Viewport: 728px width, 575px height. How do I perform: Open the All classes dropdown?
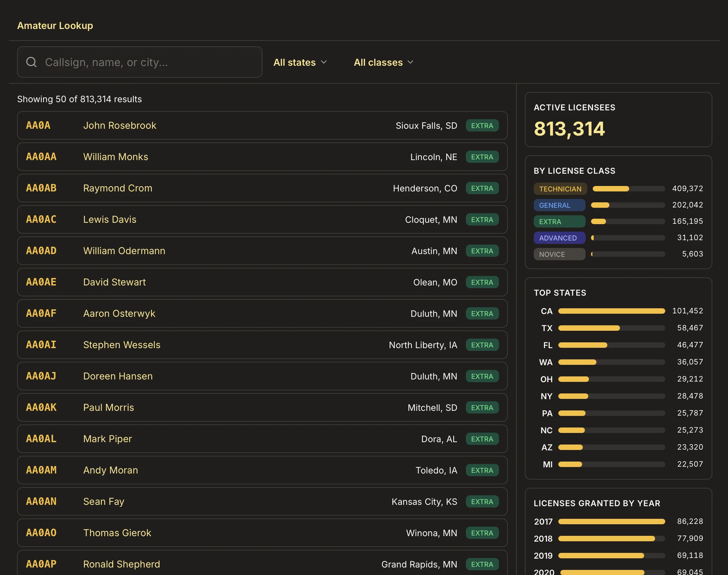[384, 62]
